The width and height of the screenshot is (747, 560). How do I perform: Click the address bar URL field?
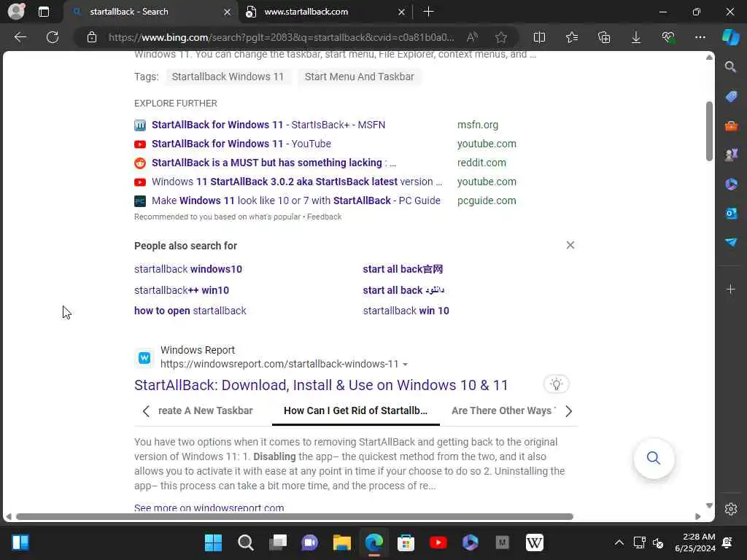(281, 37)
